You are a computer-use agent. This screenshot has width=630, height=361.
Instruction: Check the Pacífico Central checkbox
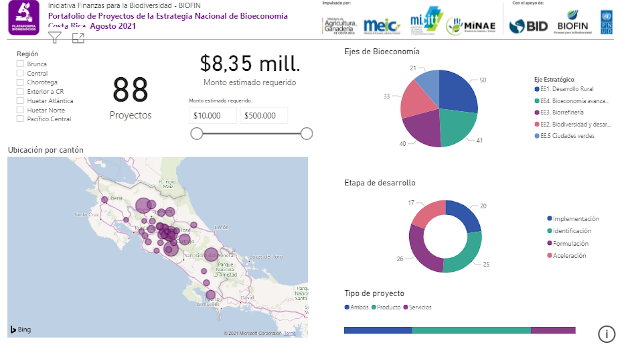(x=20, y=119)
